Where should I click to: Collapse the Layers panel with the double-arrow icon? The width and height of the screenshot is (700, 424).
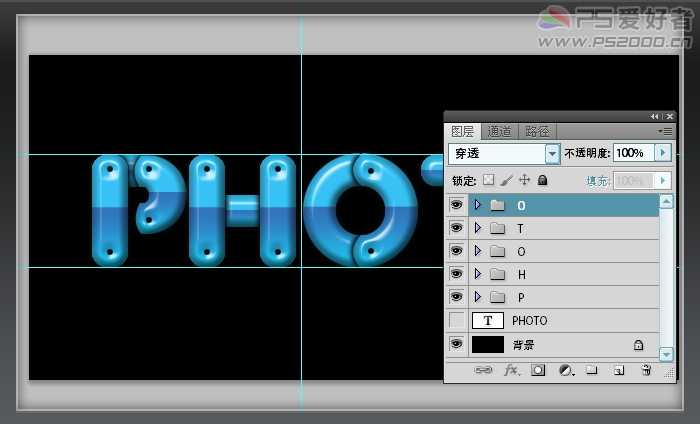coord(654,116)
